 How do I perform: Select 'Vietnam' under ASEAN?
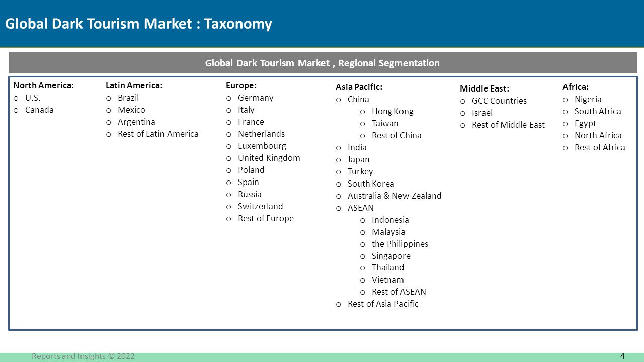(x=388, y=280)
